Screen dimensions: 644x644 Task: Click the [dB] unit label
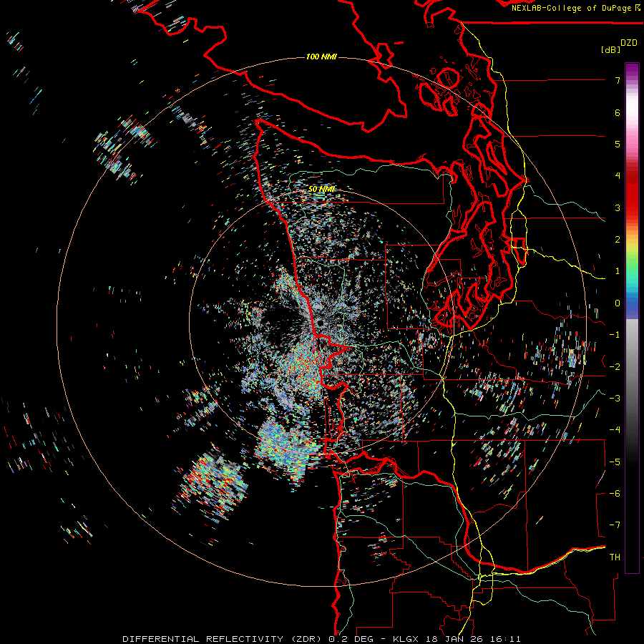(x=610, y=50)
